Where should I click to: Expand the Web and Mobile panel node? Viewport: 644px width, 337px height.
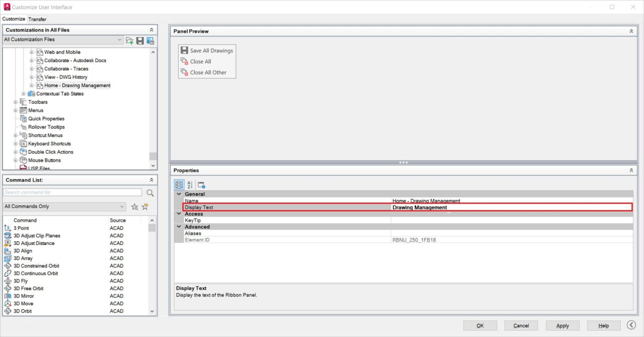[31, 52]
